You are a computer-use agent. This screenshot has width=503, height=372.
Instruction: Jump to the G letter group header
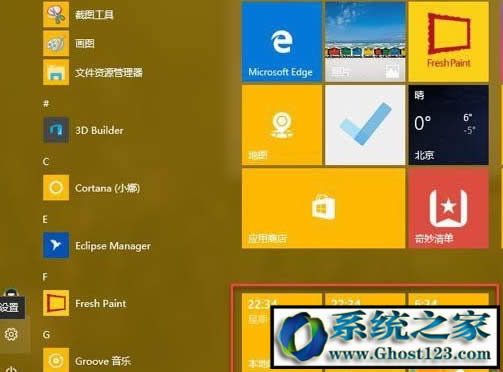46,335
